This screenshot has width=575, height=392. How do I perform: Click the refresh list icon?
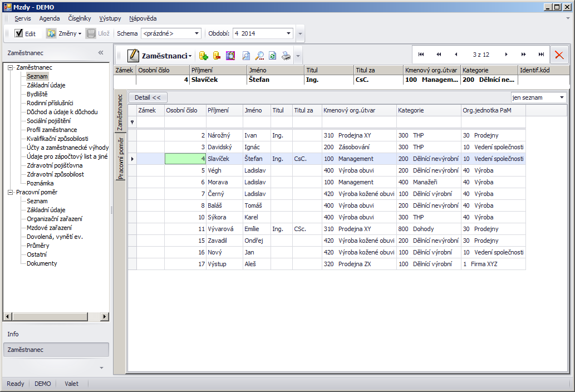[x=273, y=56]
